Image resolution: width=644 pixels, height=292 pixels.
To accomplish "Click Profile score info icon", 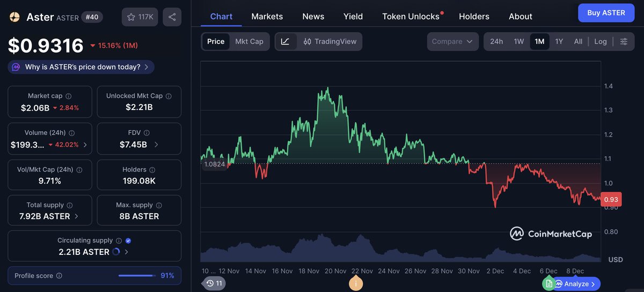I will click(59, 275).
